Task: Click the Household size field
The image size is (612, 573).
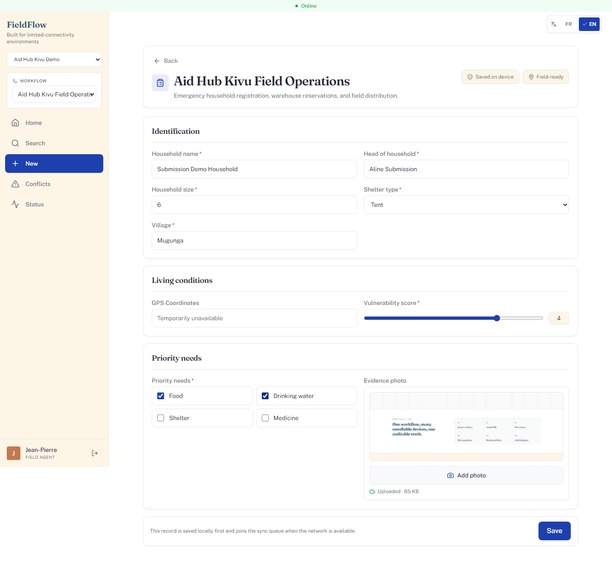Action: tap(254, 205)
